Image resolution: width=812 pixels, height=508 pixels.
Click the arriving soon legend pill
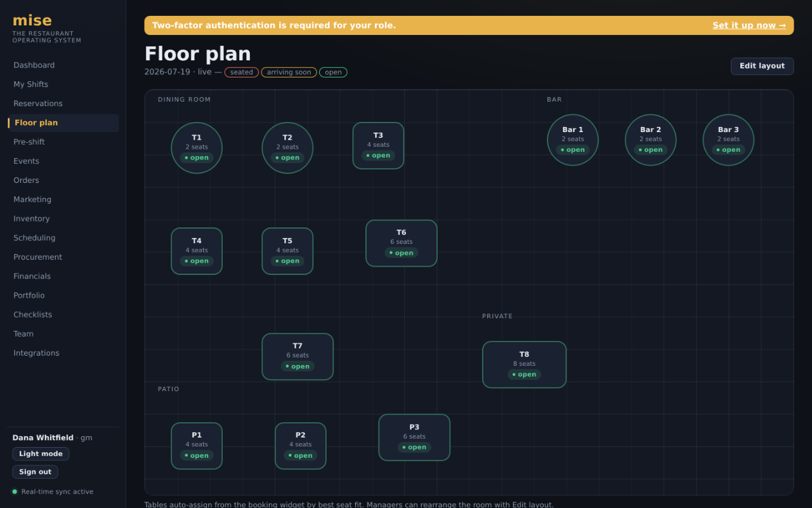[289, 72]
